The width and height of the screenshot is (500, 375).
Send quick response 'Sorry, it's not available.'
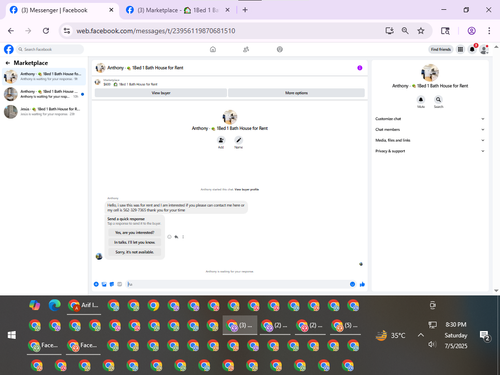(x=135, y=252)
